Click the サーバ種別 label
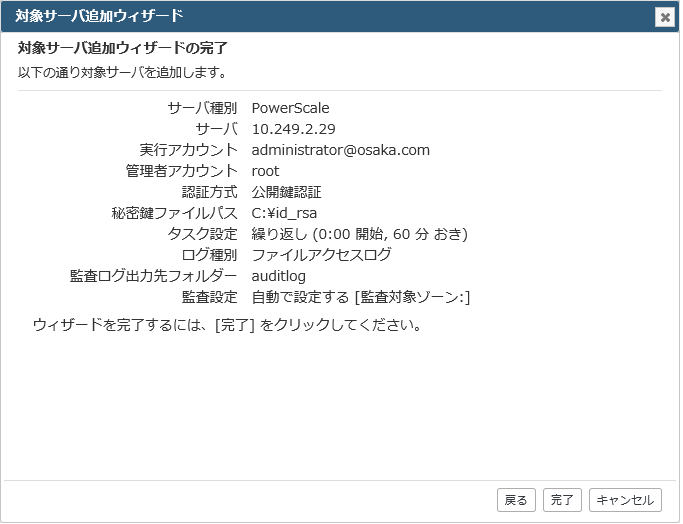Screen dimensions: 683x524 pos(203,108)
